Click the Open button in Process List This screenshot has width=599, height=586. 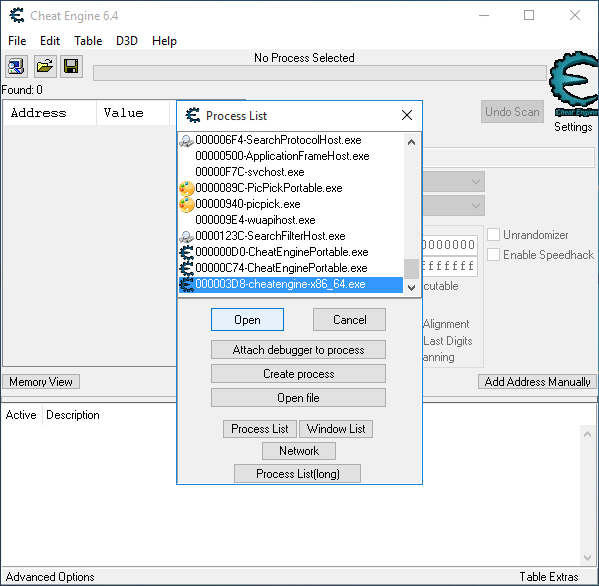(x=247, y=319)
